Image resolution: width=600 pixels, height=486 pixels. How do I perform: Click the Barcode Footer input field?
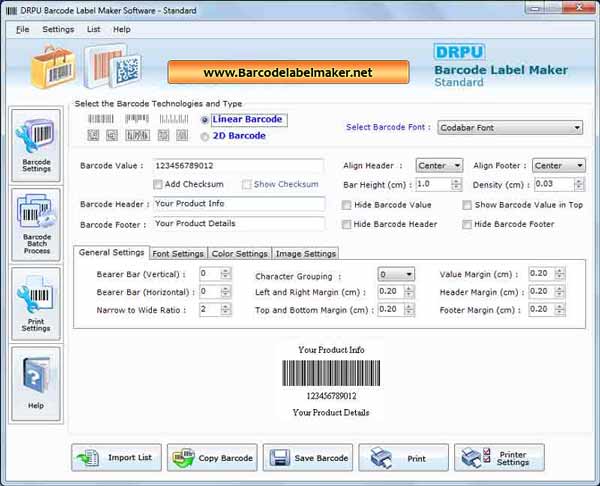pyautogui.click(x=239, y=223)
